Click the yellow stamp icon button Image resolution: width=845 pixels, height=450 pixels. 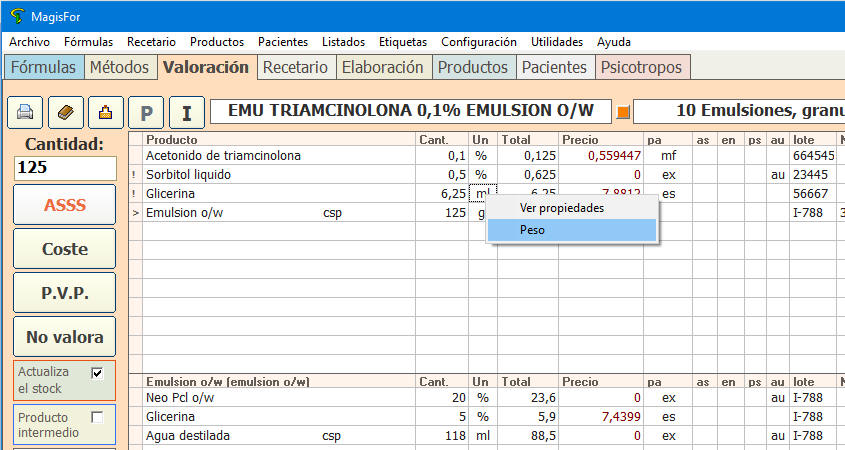[x=106, y=113]
